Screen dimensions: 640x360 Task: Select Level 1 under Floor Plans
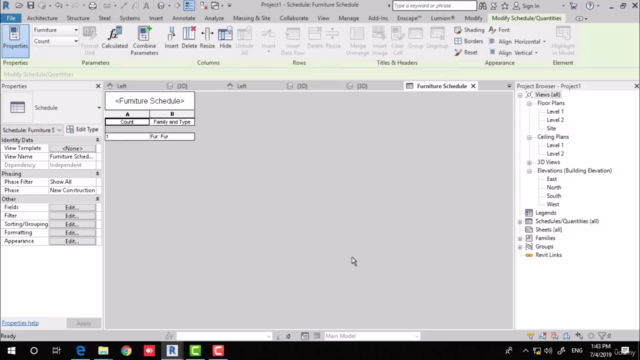555,111
